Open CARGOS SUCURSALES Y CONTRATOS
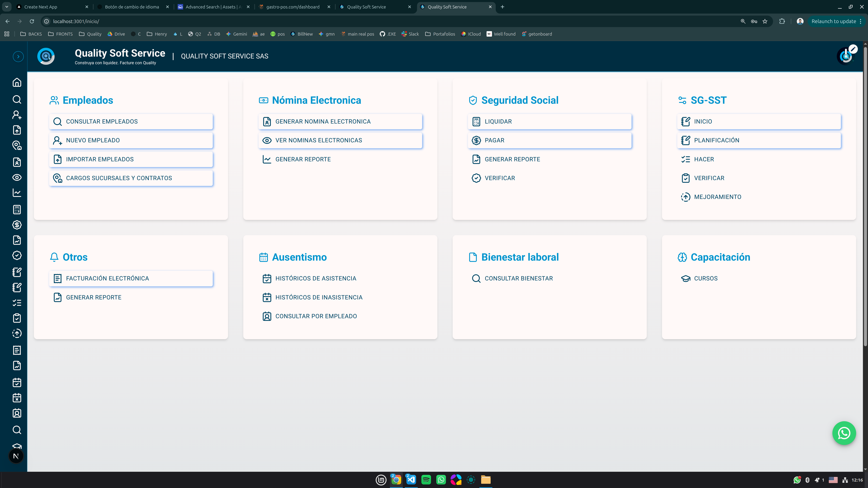The width and height of the screenshot is (868, 488). (131, 178)
